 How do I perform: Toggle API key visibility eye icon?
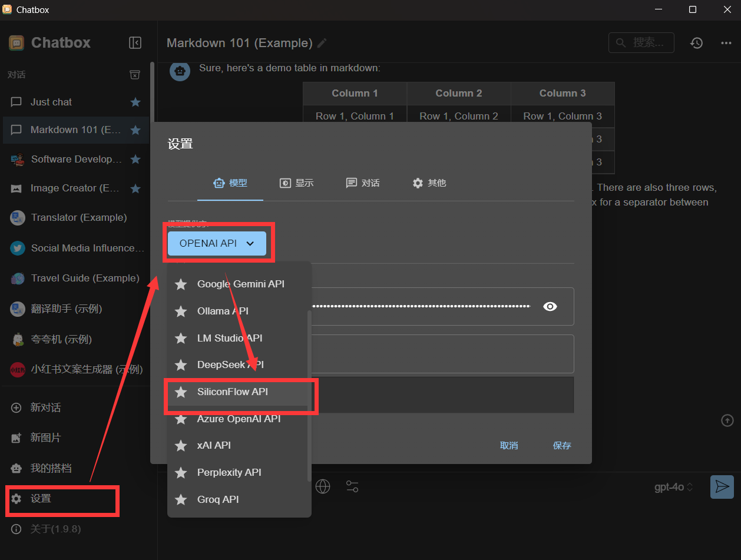550,306
